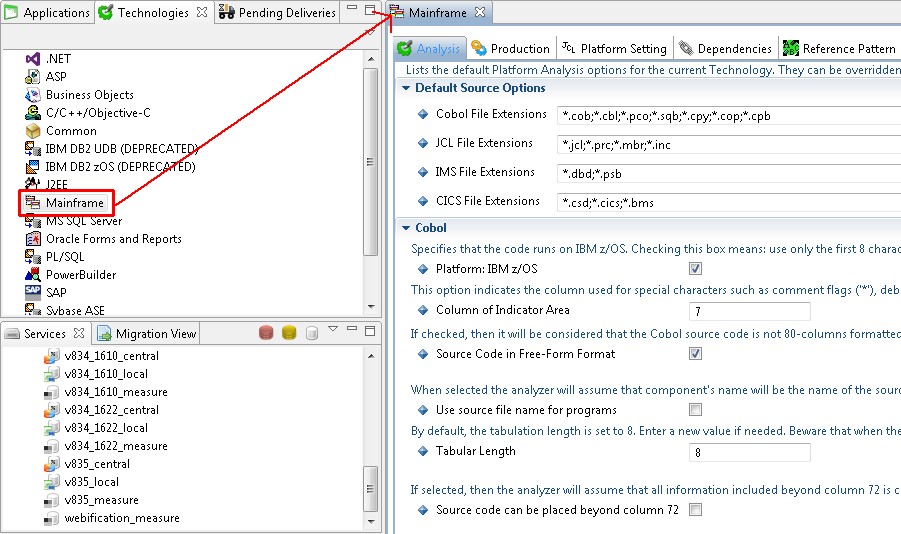Select the Mainframe technology entry
901x534 pixels.
tap(74, 203)
